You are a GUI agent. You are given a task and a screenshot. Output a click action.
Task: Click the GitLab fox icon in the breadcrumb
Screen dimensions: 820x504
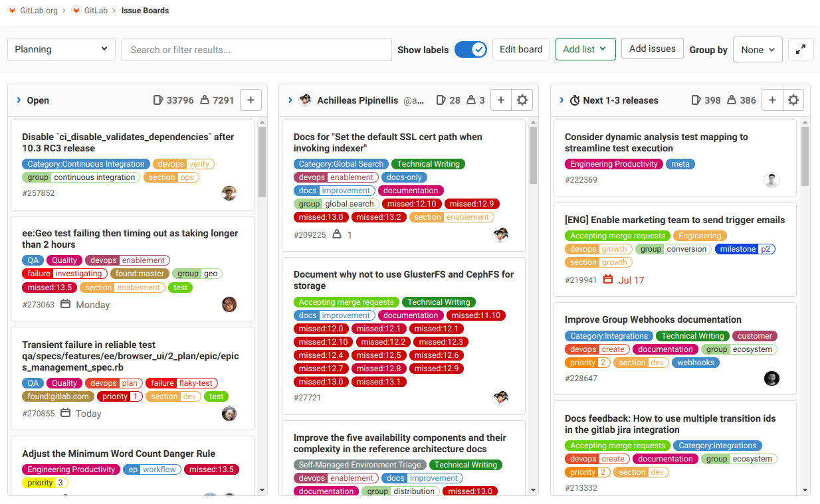[78, 11]
